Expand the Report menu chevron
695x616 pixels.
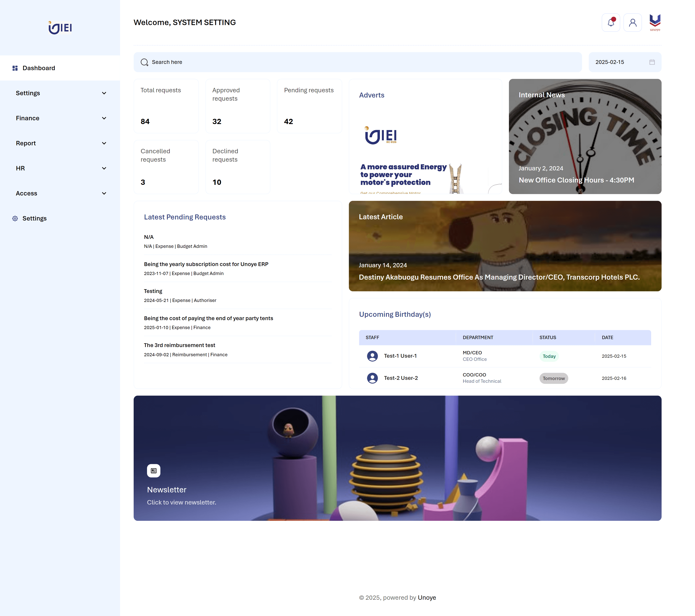(104, 143)
